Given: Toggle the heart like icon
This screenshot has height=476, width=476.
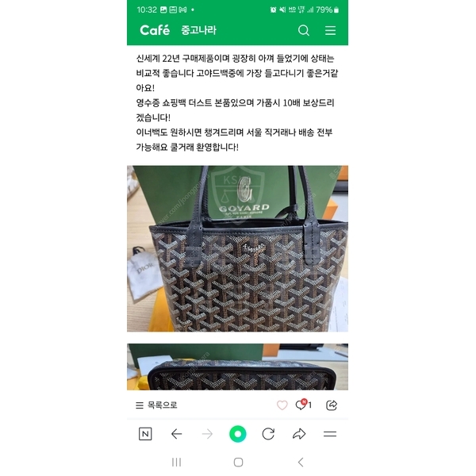Looking at the screenshot, I should coord(282,405).
